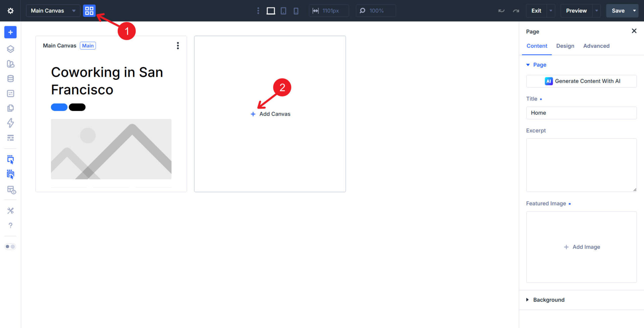The height and width of the screenshot is (328, 644).
Task: Open the Save dropdown arrow
Action: 634,11
